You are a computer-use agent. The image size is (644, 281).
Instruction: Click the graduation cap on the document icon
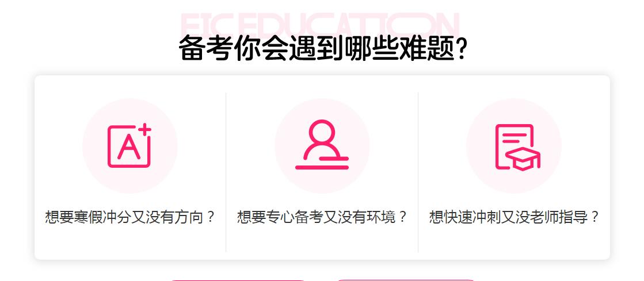click(x=523, y=159)
